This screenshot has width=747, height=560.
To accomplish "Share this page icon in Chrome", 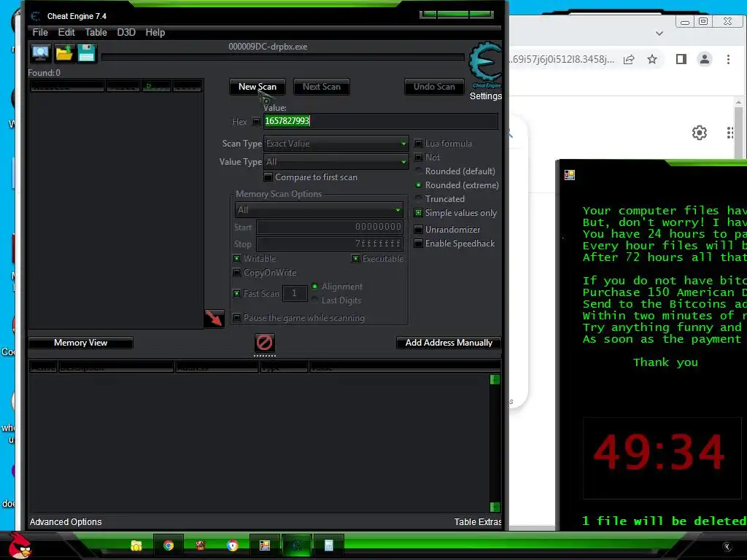I will click(x=629, y=60).
